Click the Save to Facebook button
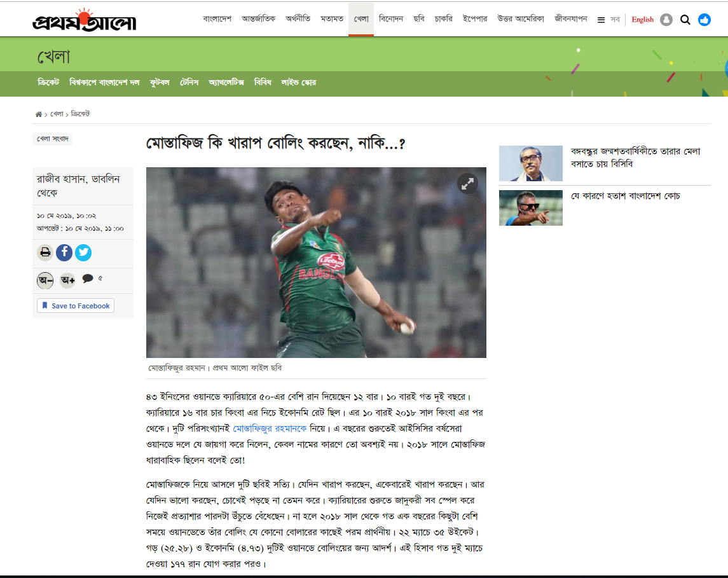Image resolution: width=728 pixels, height=578 pixels. click(x=76, y=305)
